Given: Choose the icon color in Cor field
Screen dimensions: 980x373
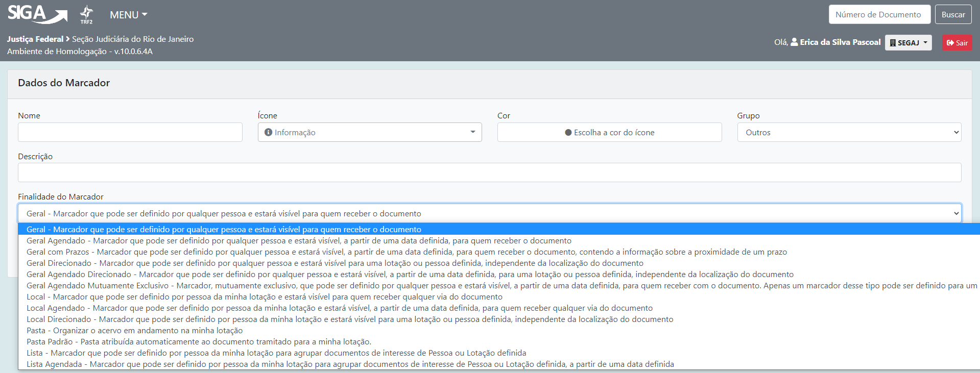Looking at the screenshot, I should (x=609, y=132).
